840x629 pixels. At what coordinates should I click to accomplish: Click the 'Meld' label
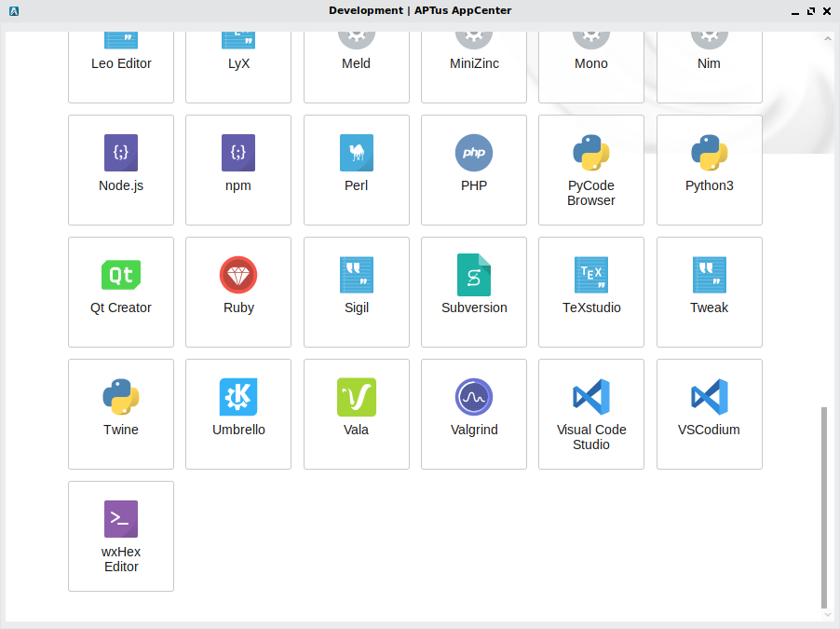click(x=357, y=63)
